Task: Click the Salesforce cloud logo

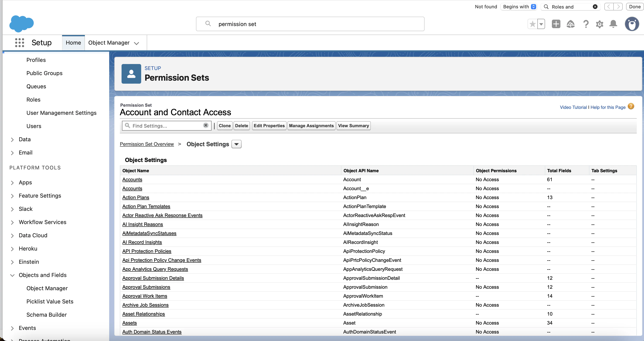Action: [x=22, y=24]
